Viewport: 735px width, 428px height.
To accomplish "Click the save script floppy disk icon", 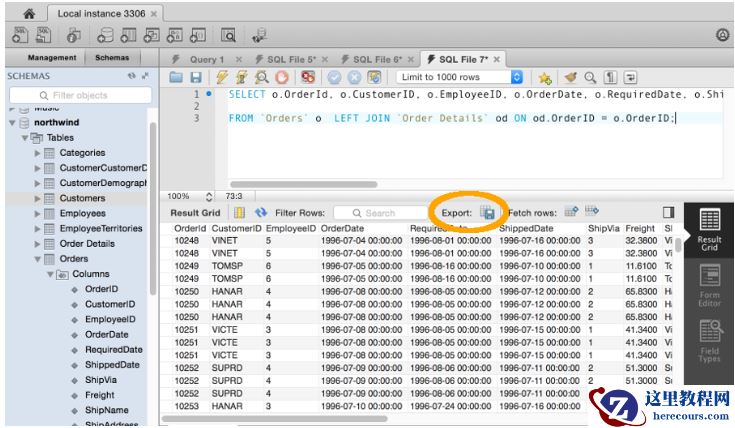I will click(x=195, y=77).
